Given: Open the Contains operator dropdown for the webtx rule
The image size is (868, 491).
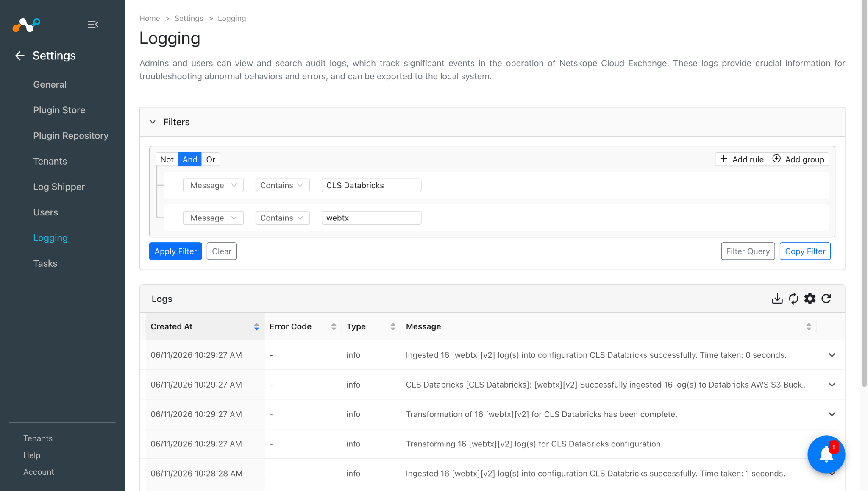Looking at the screenshot, I should click(x=282, y=218).
